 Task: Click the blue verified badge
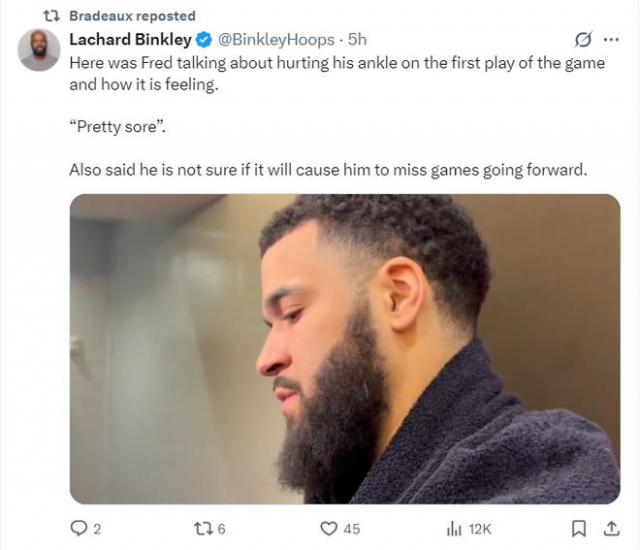point(203,40)
